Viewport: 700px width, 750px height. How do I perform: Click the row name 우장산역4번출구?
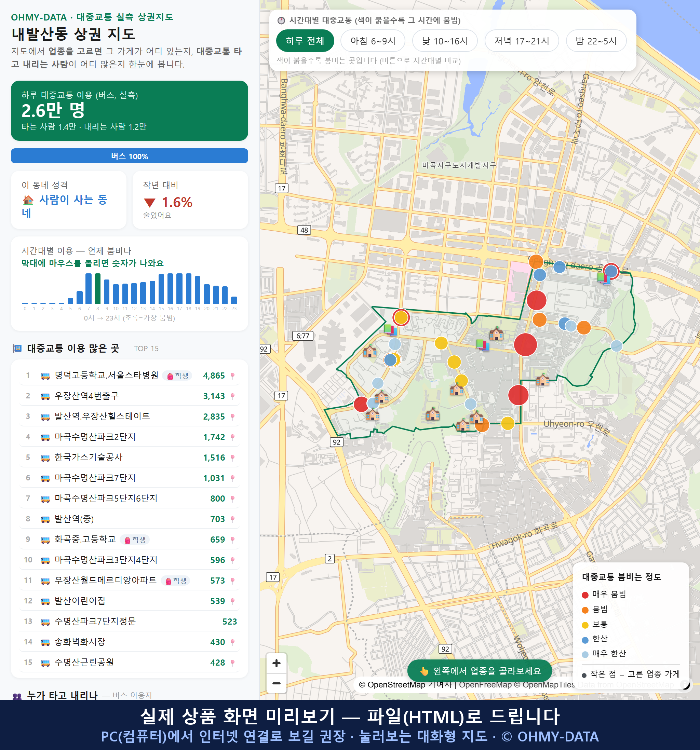pyautogui.click(x=87, y=396)
